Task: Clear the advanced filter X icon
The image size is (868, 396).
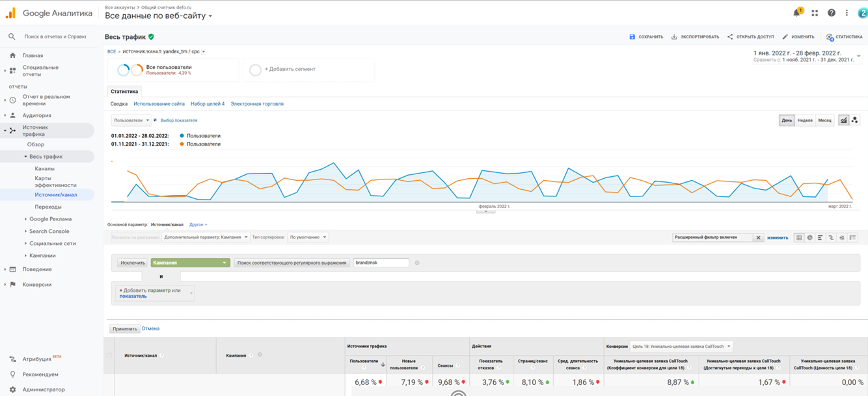Action: tap(758, 238)
